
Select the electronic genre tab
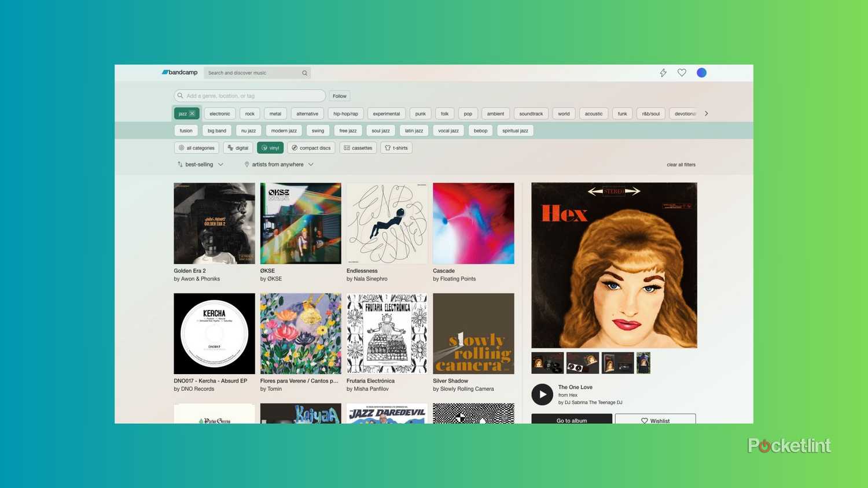tap(219, 113)
